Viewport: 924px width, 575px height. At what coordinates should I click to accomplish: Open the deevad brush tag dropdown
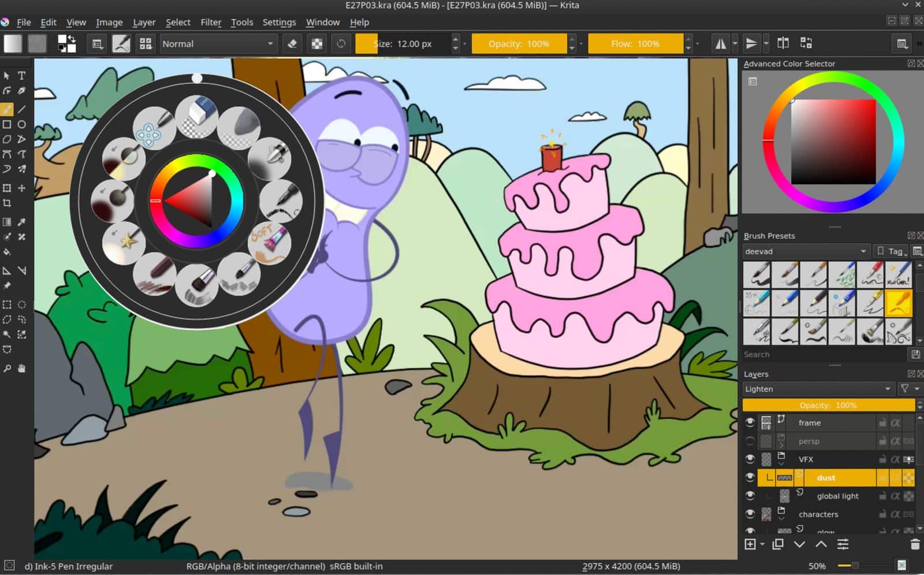(806, 251)
